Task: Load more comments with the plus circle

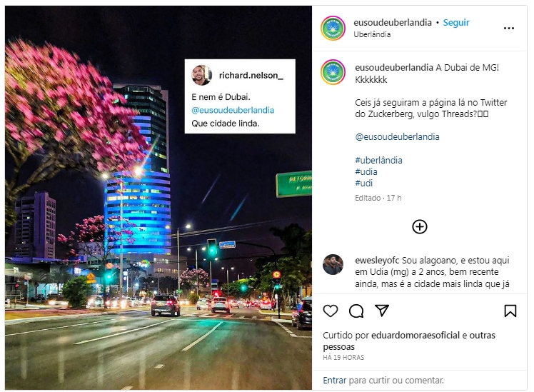Action: pos(420,226)
